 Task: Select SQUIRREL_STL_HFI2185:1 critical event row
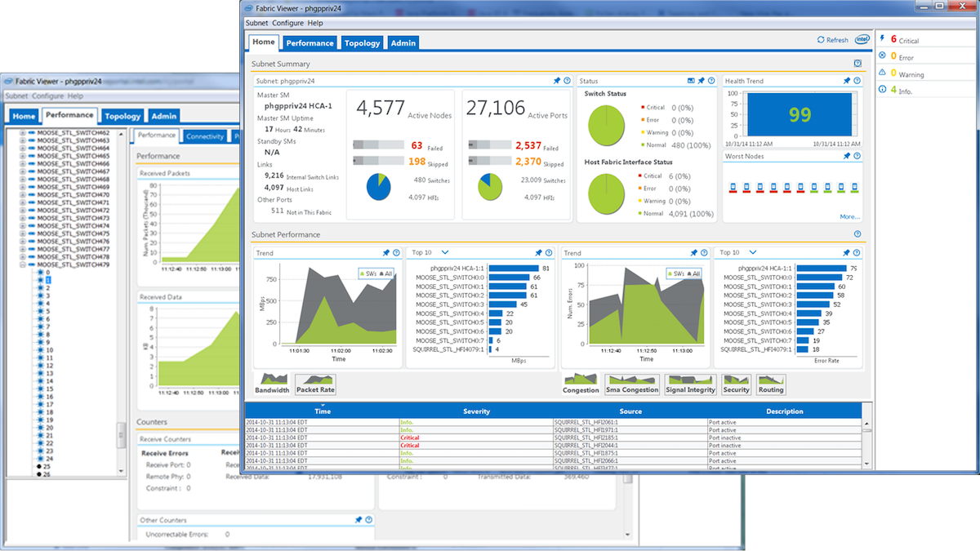click(553, 438)
